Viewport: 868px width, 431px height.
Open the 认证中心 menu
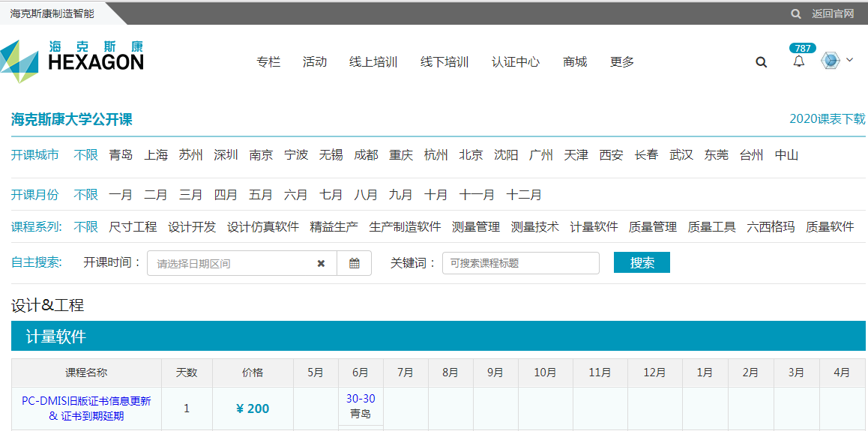tap(516, 62)
